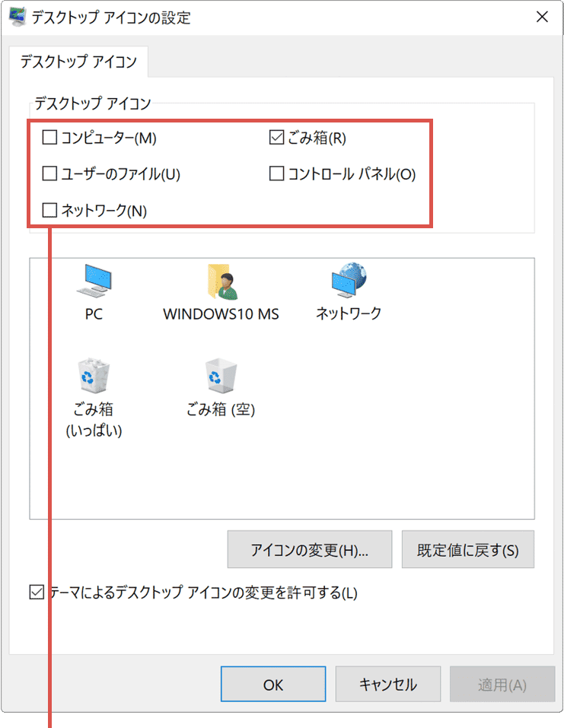Screen dimensions: 564x728
Task: Toggle テーマによるデスクトップ アイコンの変更を許可する checkbox
Action: [37, 593]
